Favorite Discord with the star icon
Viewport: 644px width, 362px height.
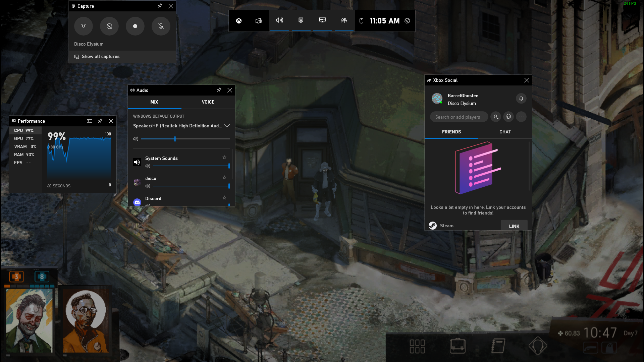coord(224,198)
